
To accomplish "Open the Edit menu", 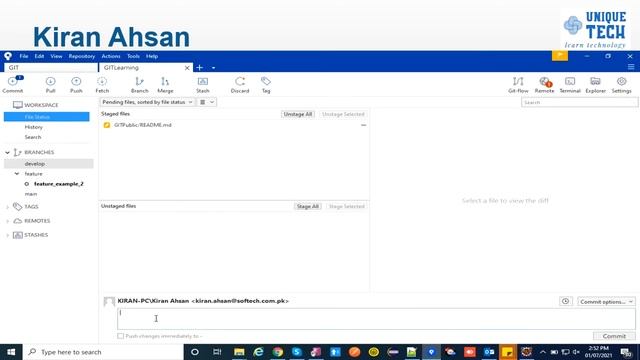I will 39,56.
